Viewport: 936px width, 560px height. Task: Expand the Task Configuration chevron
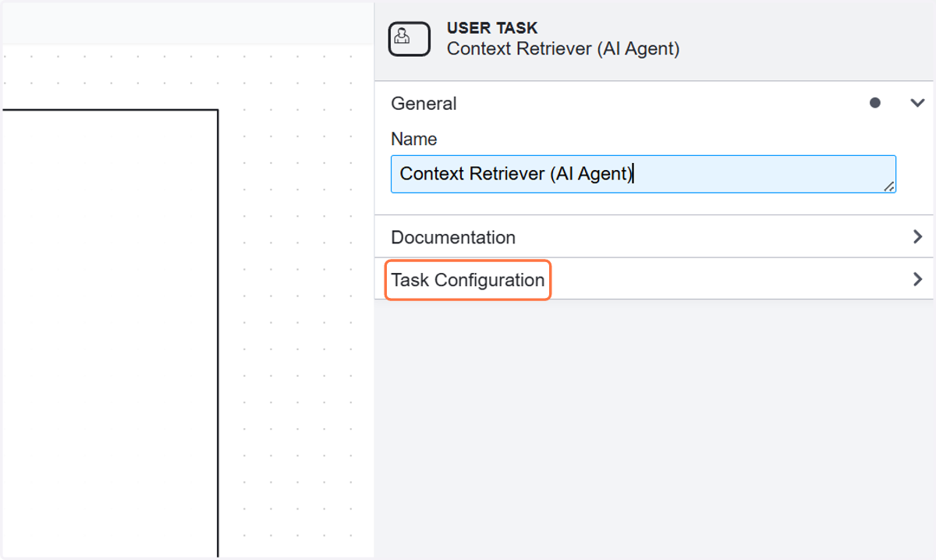[917, 279]
